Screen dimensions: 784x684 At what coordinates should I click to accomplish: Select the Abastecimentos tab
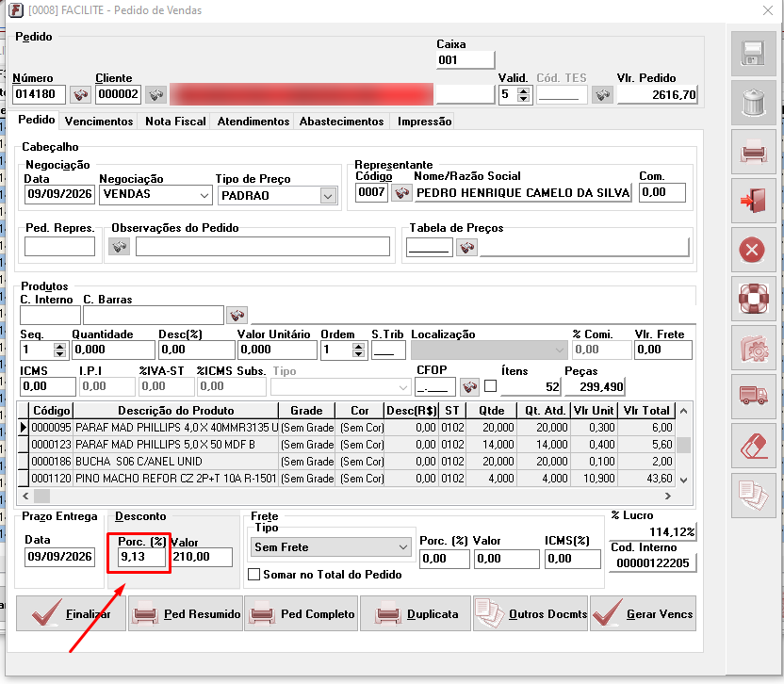click(x=341, y=122)
